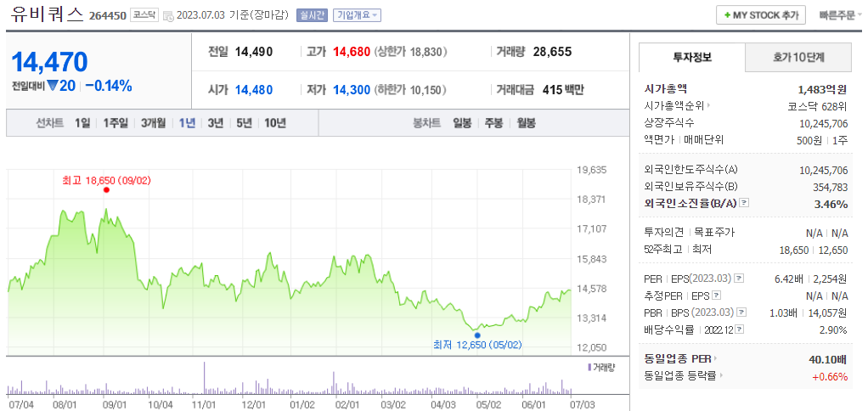Viewport: 868px width, 411px height.
Task: Click the previous close 14,490
Action: pos(254,52)
